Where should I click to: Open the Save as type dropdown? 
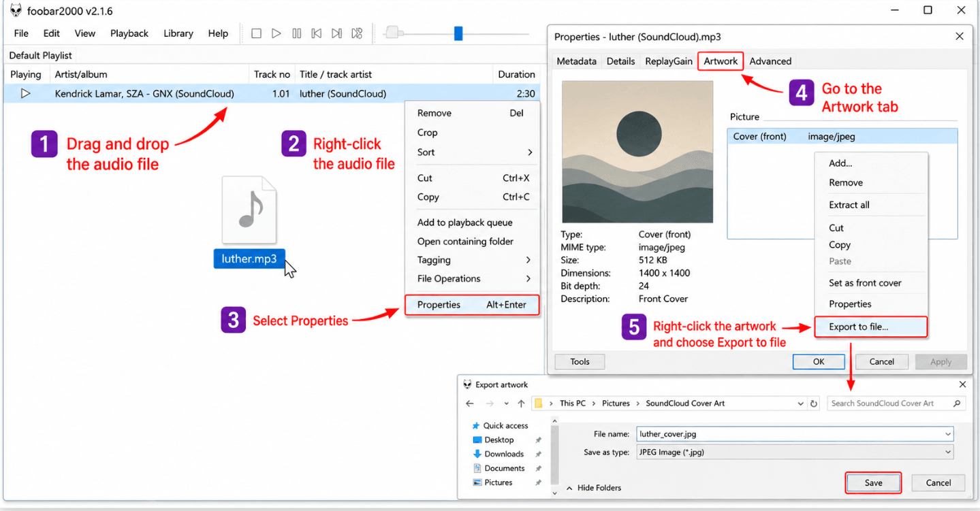948,452
